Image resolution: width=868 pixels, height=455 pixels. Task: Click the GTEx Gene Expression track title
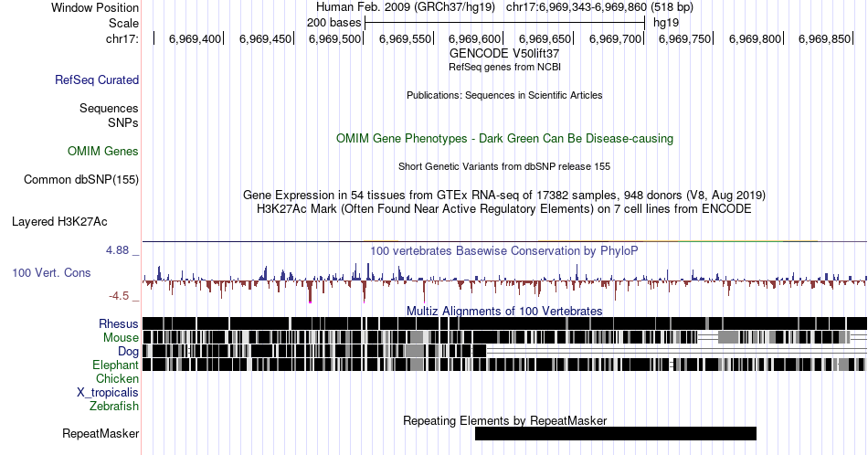tap(504, 195)
